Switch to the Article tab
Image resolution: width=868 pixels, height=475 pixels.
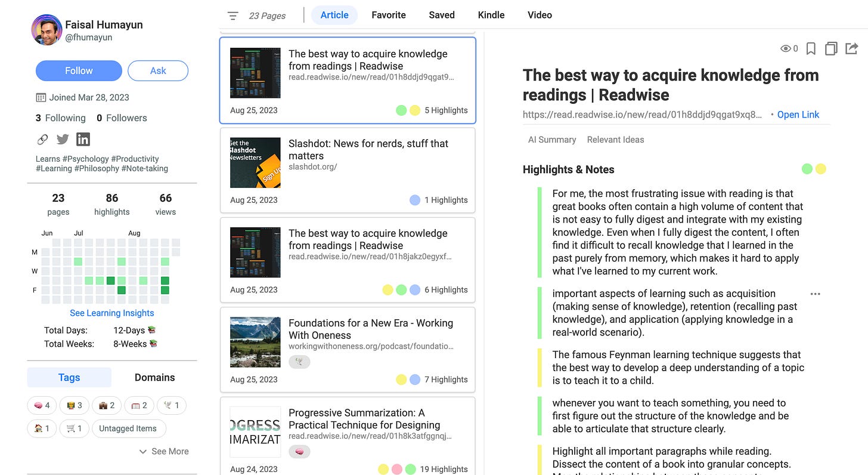[334, 16]
